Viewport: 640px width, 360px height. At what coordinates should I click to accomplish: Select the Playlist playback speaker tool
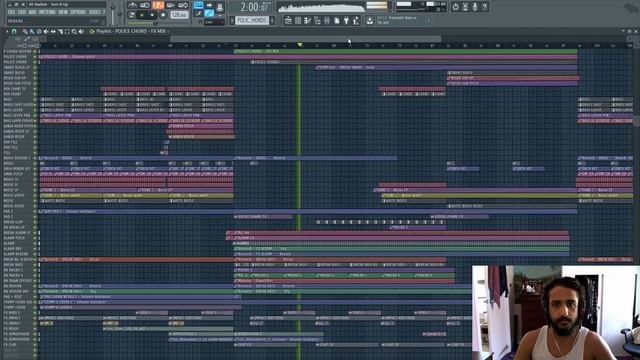[81, 31]
